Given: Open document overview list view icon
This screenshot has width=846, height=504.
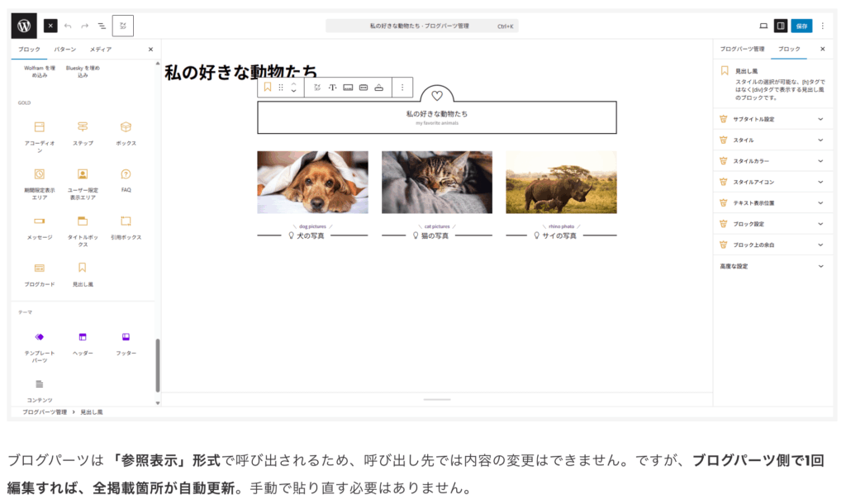Looking at the screenshot, I should [x=102, y=26].
